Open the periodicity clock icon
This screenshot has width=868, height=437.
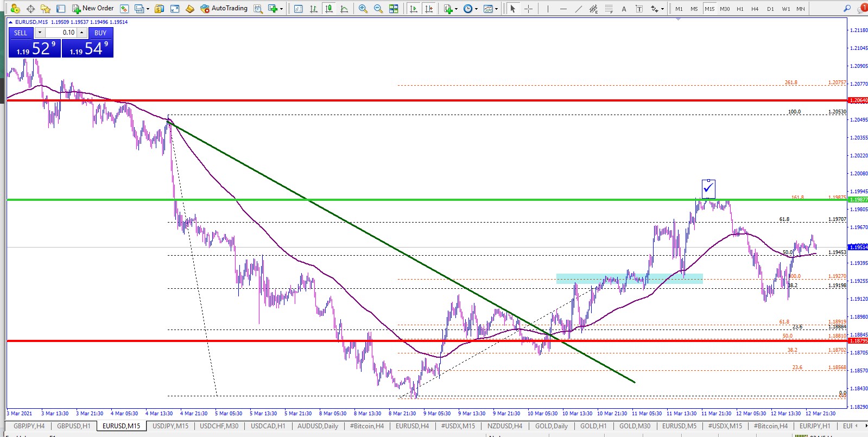coord(468,9)
